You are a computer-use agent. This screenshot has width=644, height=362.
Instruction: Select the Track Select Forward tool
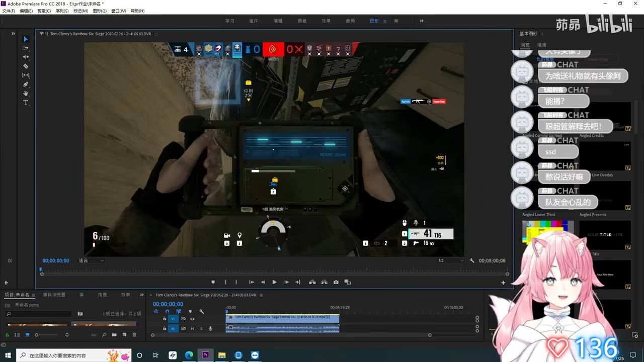(x=26, y=48)
